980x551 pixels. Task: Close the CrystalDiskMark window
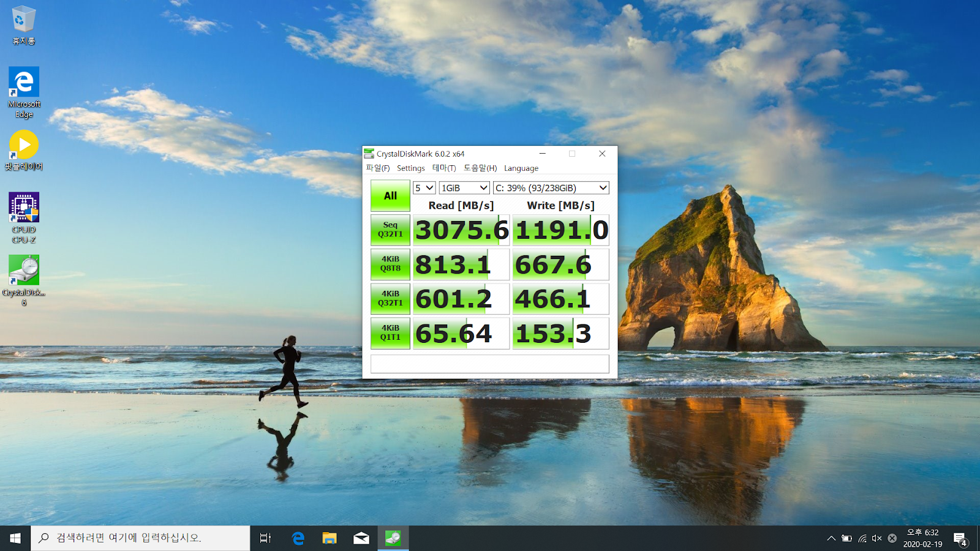tap(602, 154)
